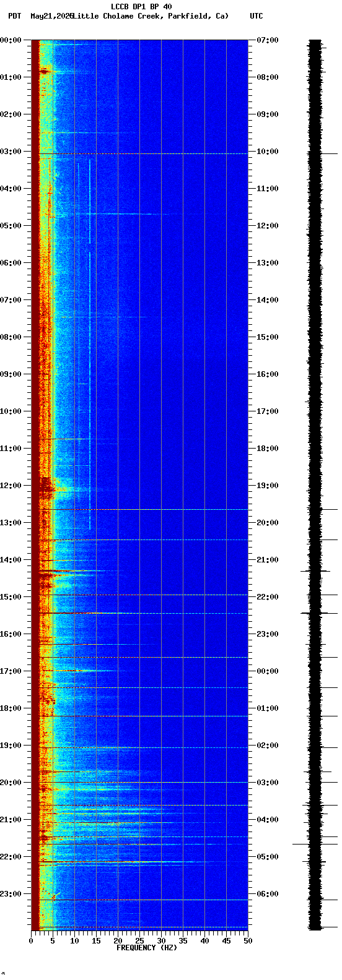Click the UTC time label 03:00
Viewport: 342px width, 980px height.
(268, 783)
